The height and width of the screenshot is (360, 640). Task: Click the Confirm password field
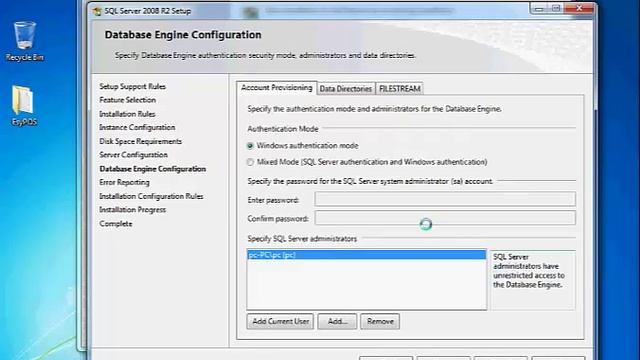coord(445,218)
